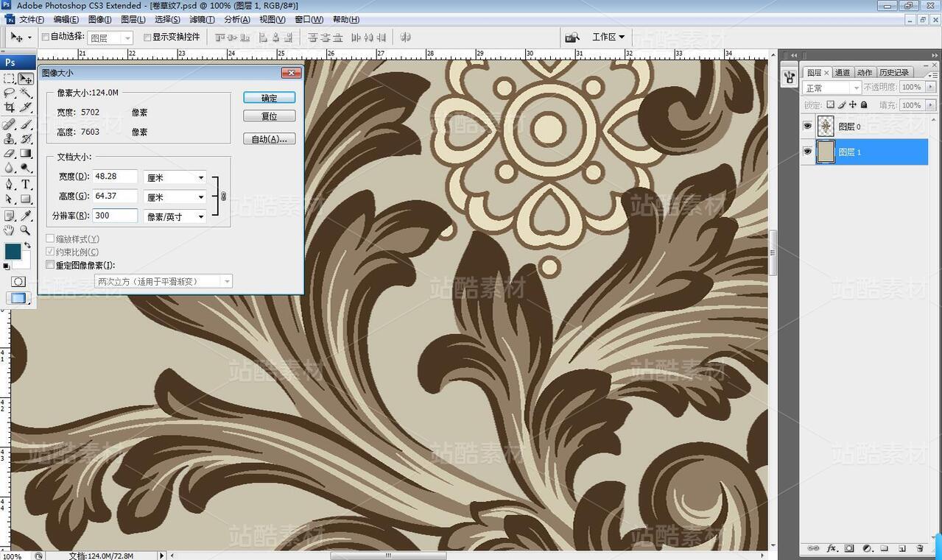Select the Notes tool
Screen dimensions: 942x560
click(x=10, y=216)
